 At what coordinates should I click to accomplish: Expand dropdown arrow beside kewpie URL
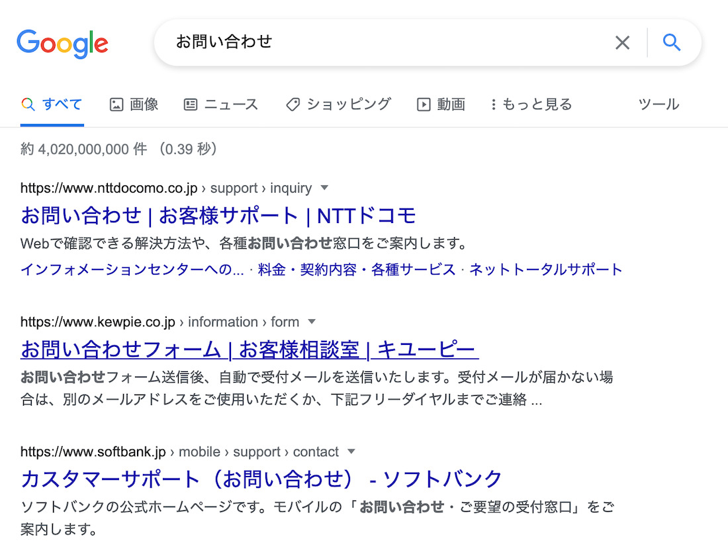(312, 322)
